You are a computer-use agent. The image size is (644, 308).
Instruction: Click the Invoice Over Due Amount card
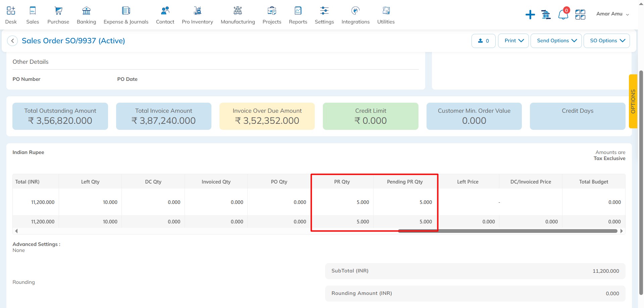[267, 116]
